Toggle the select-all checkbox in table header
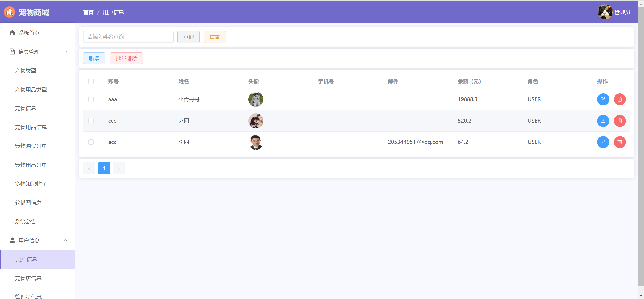Image resolution: width=644 pixels, height=299 pixels. point(91,81)
